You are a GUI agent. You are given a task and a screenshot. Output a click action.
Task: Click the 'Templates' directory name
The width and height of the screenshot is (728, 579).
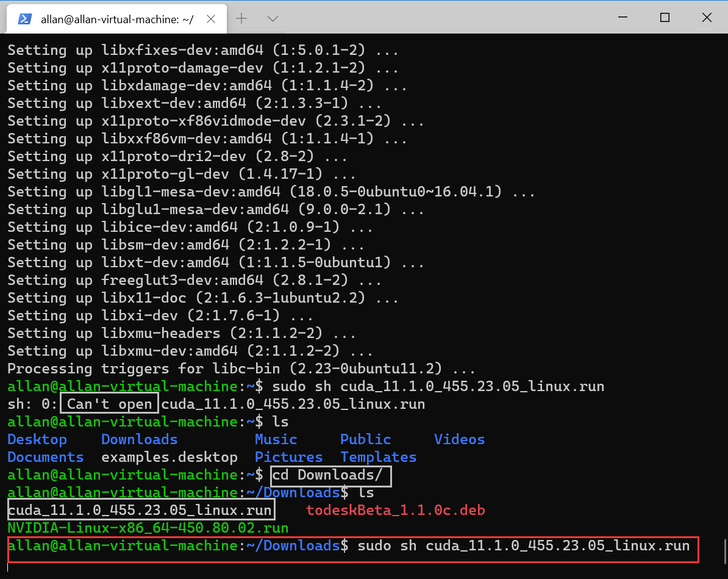(379, 457)
